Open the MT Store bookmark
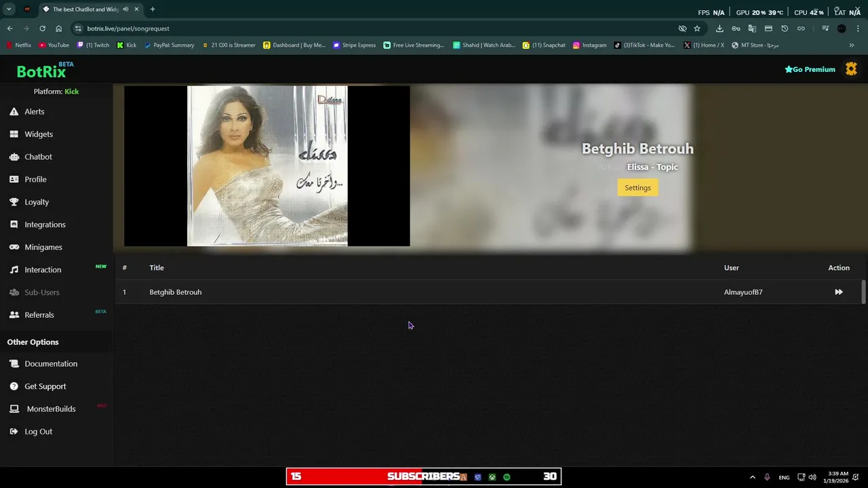 (755, 45)
